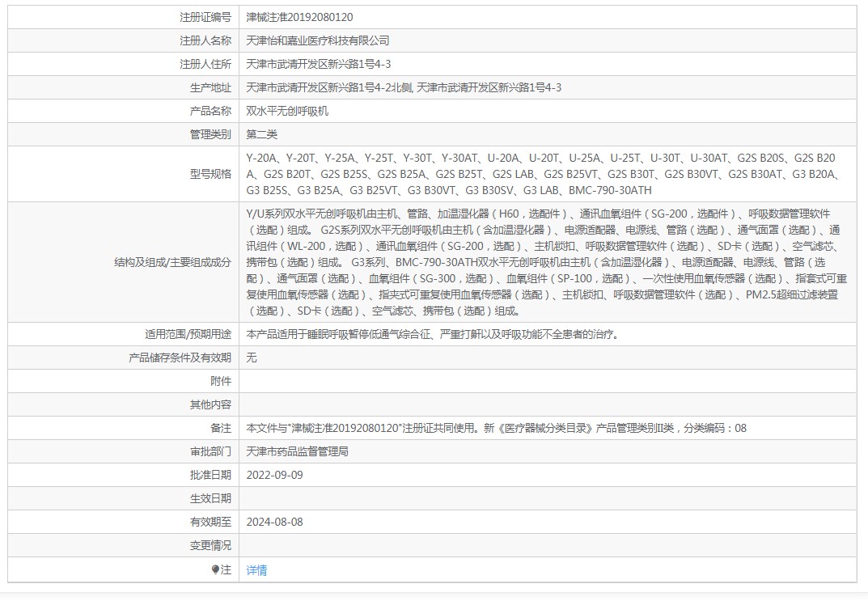Image resolution: width=868 pixels, height=601 pixels.
Task: Click the 批准日期 label
Action: point(210,475)
